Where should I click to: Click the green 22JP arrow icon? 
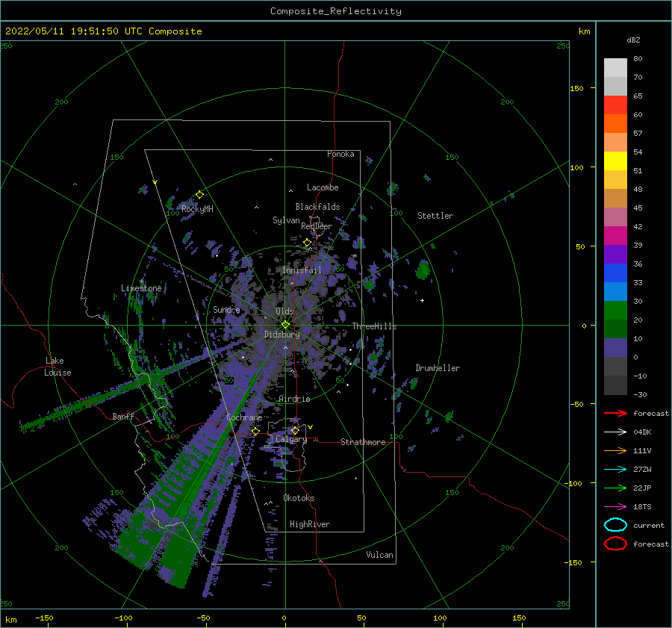click(x=615, y=488)
